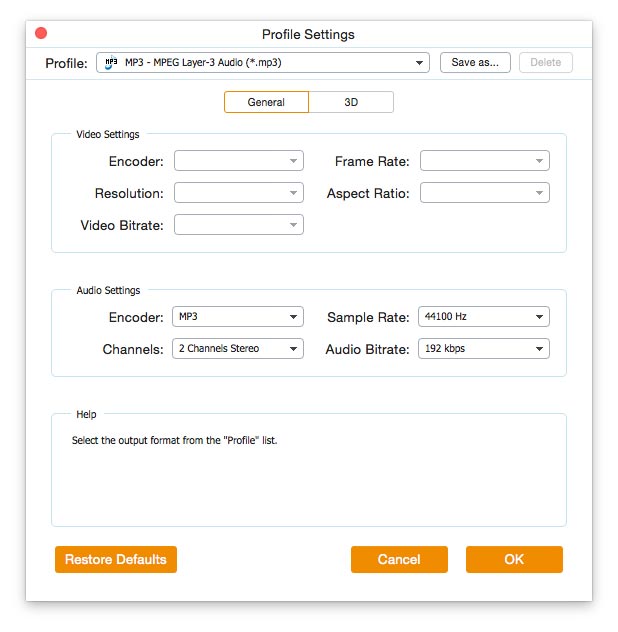This screenshot has height=632, width=618.
Task: Click the Save as... button
Action: pyautogui.click(x=475, y=63)
